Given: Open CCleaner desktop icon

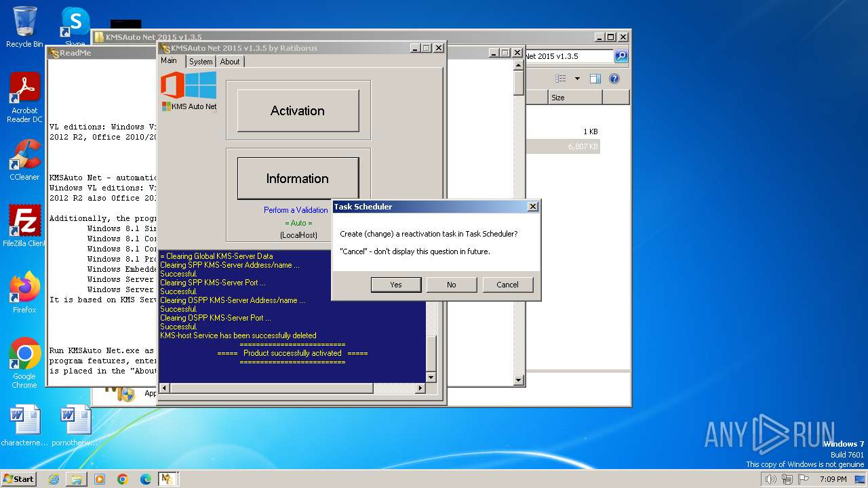Looking at the screenshot, I should pos(24,159).
